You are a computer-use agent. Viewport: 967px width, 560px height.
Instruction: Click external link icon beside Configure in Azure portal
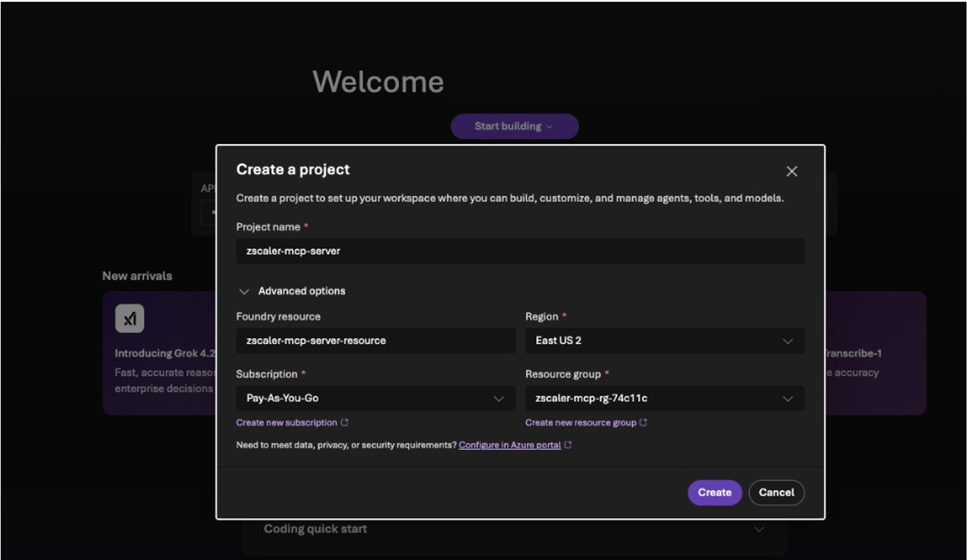click(568, 444)
